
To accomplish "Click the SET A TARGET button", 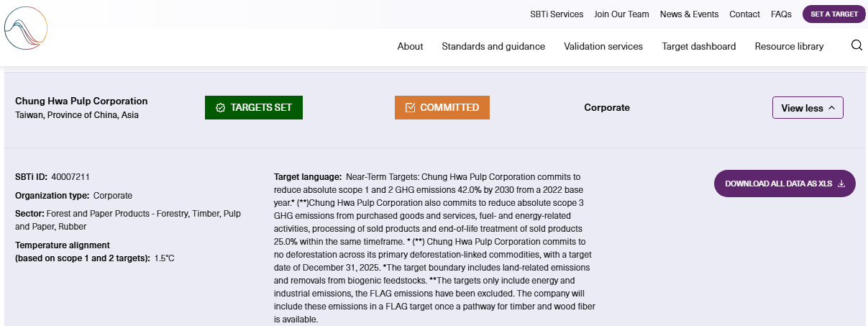I will tap(834, 14).
